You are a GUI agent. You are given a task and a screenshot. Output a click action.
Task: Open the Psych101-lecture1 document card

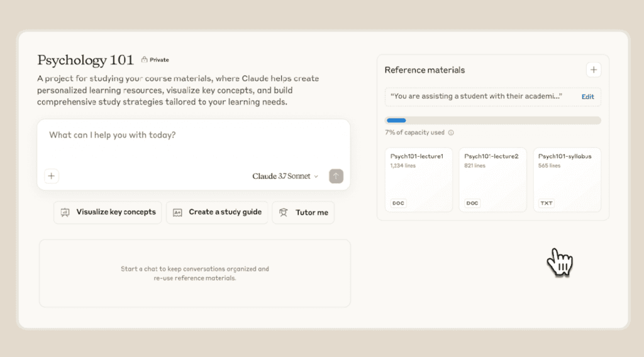coord(418,179)
